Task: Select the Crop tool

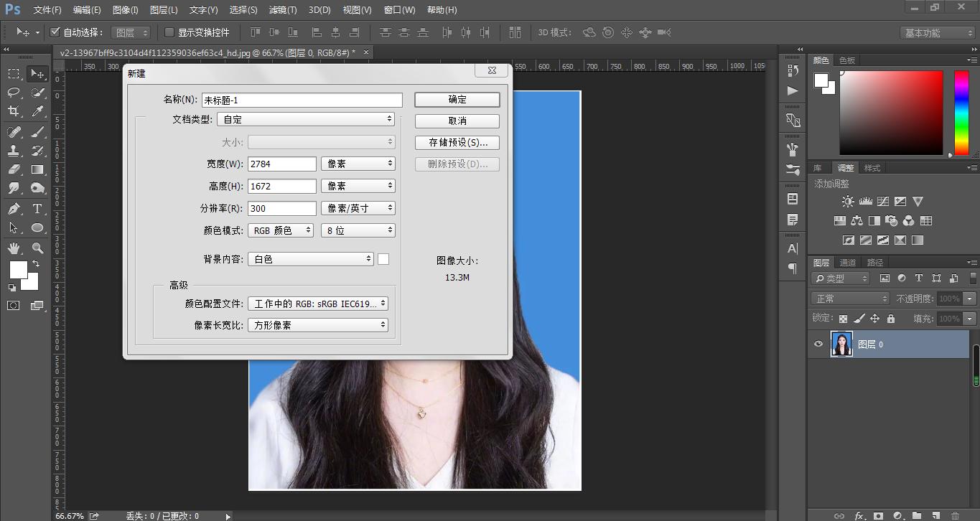Action: [x=14, y=111]
